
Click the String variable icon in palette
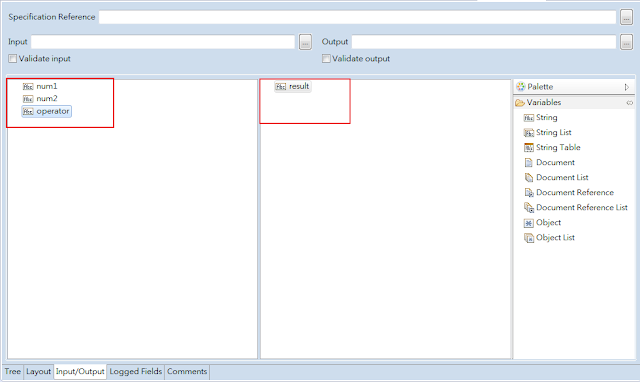[x=529, y=118]
